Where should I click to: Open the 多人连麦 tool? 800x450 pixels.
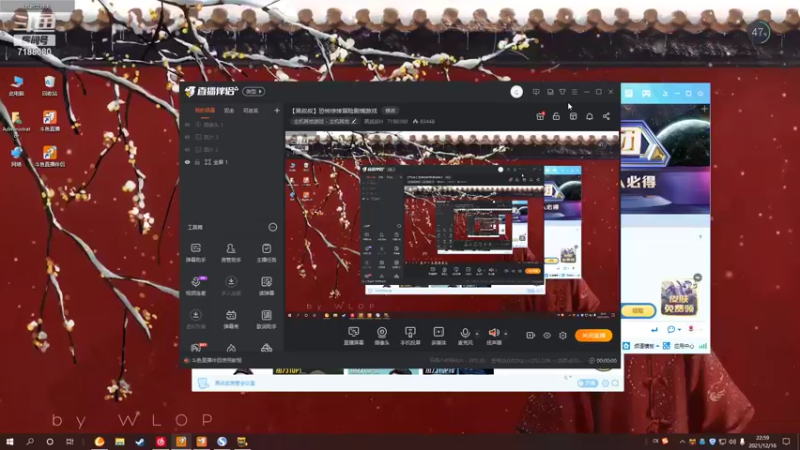pos(231,286)
